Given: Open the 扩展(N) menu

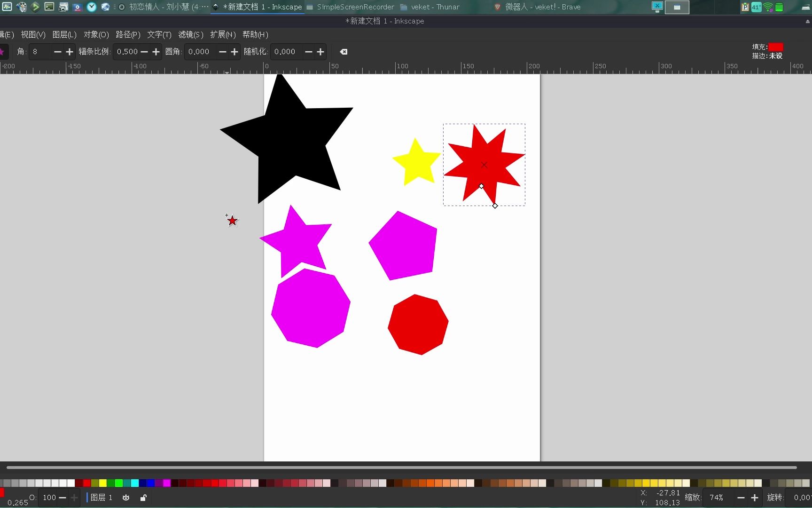Looking at the screenshot, I should coord(223,34).
